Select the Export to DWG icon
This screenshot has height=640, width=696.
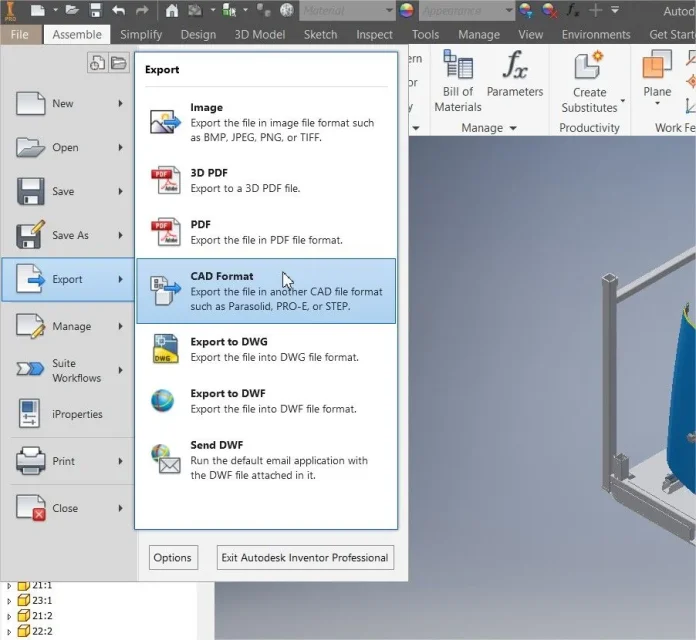pos(166,349)
